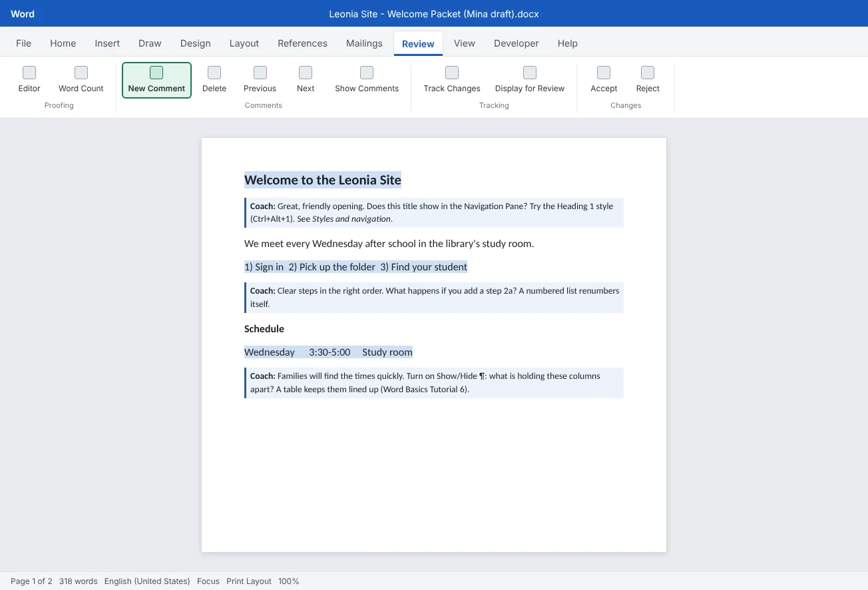
Task: Open the File tab
Action: pyautogui.click(x=23, y=43)
